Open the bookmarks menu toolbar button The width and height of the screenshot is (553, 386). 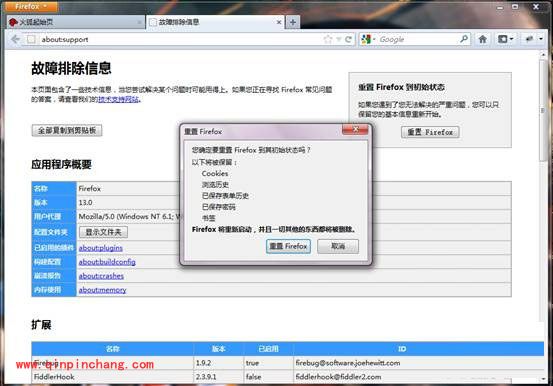505,39
